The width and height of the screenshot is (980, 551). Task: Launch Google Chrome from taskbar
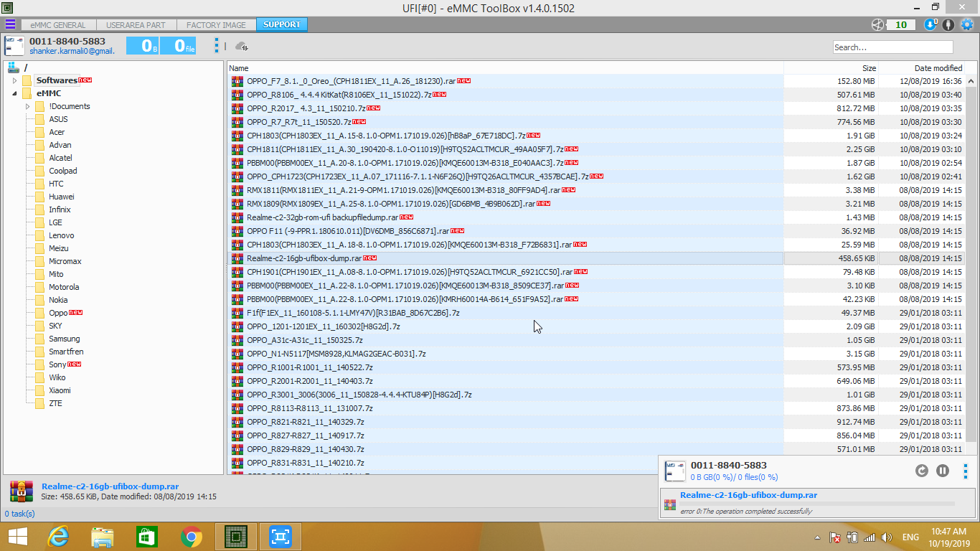[192, 537]
